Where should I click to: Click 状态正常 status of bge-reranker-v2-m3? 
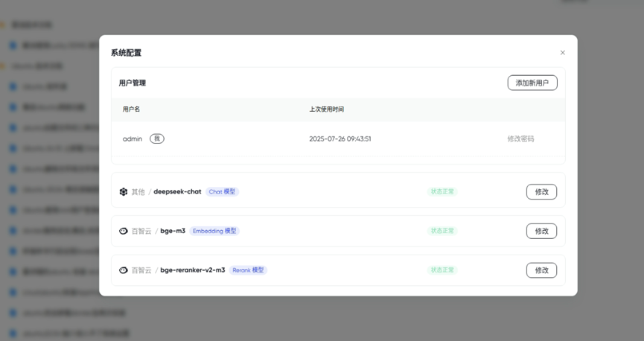point(442,270)
